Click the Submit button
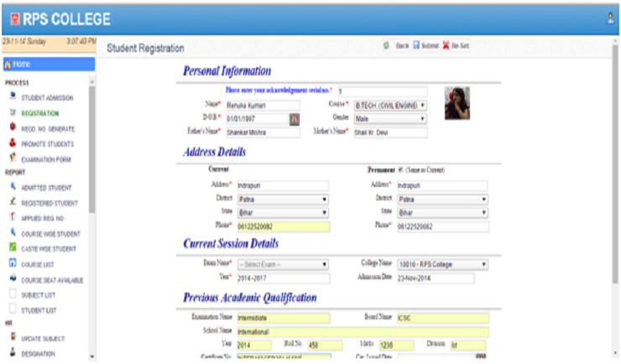 click(425, 44)
